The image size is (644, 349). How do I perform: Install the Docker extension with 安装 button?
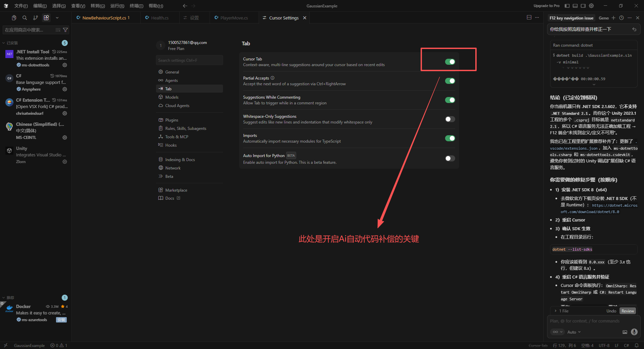(x=61, y=320)
